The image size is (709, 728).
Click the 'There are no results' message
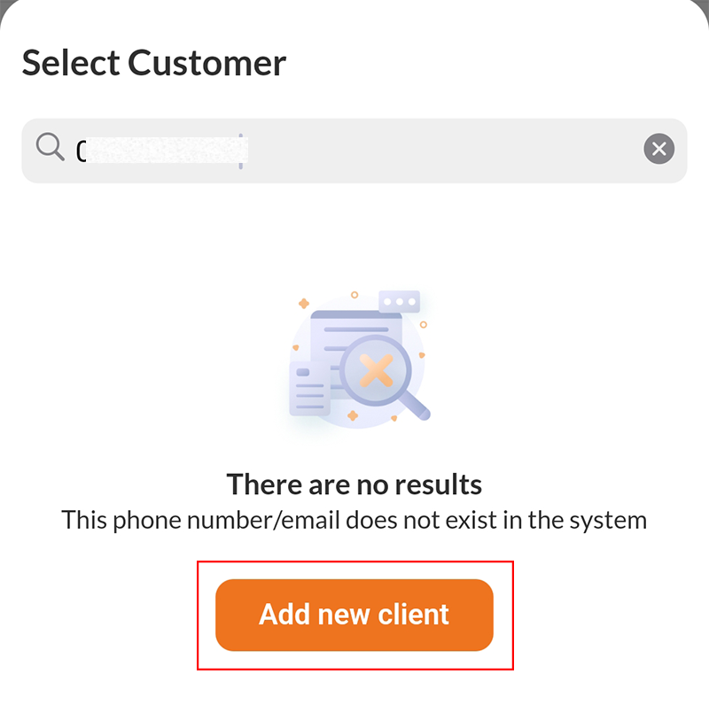(x=354, y=484)
